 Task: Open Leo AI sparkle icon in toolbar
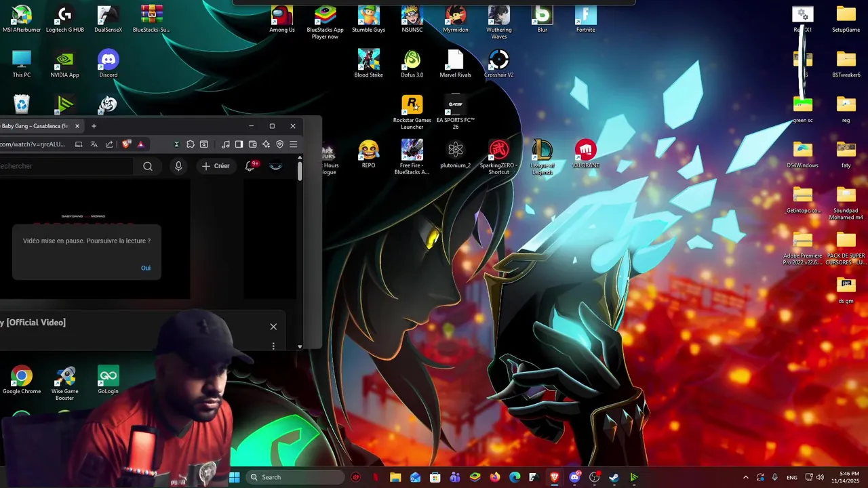tap(266, 144)
